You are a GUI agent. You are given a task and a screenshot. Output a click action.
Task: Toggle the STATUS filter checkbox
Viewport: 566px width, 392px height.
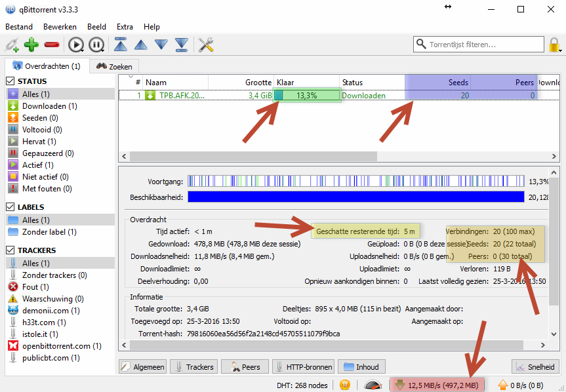tap(10, 81)
